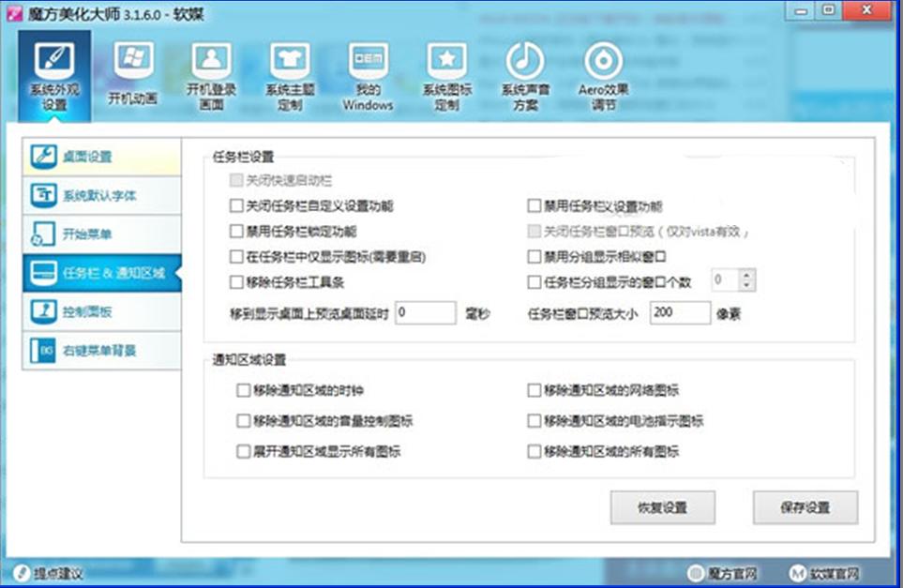Viewport: 903px width, 588px height.
Task: Check 禁用分组显示相似窗口 option
Action: pos(534,256)
